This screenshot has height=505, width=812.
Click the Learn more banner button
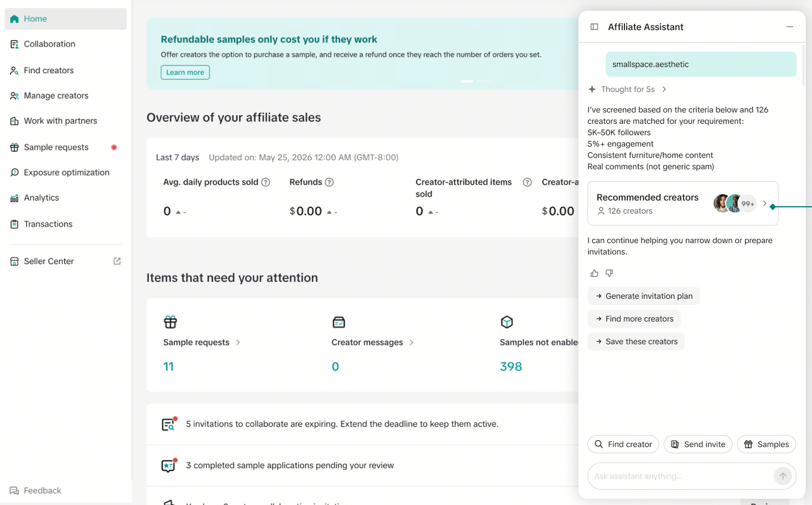185,72
